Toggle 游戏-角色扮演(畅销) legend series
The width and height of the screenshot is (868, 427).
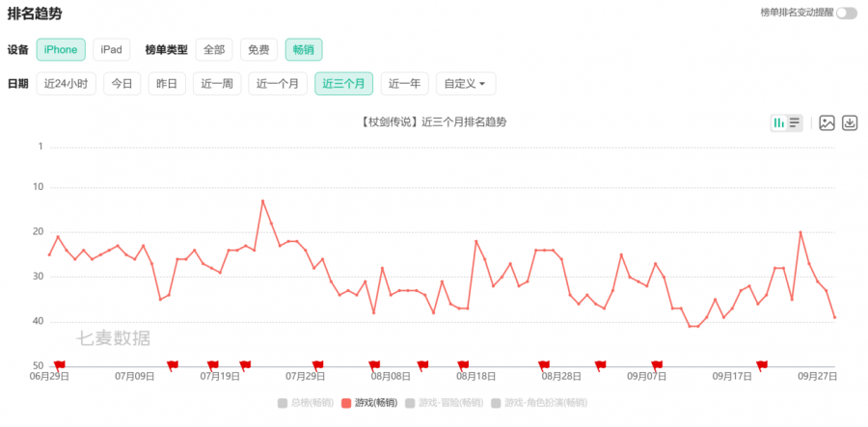pyautogui.click(x=539, y=402)
